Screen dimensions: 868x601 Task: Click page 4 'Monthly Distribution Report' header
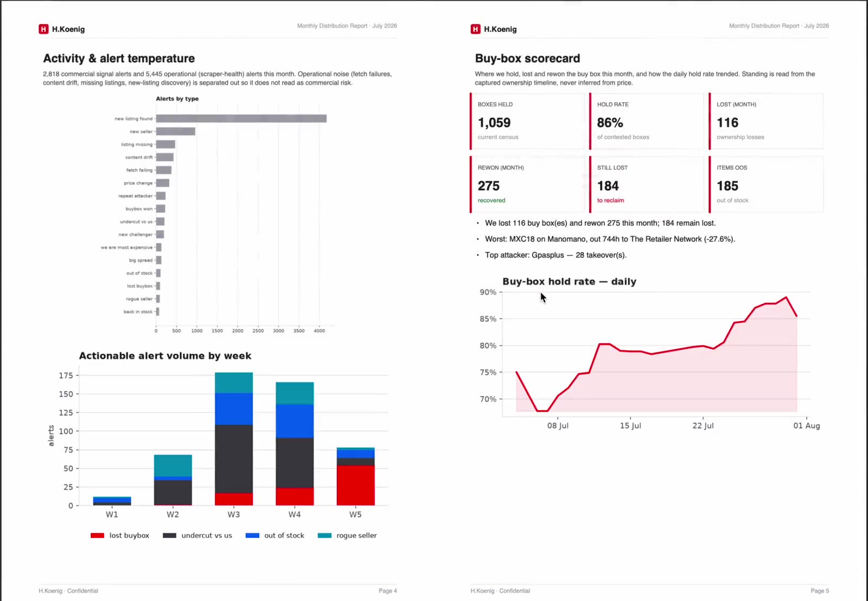(x=347, y=26)
